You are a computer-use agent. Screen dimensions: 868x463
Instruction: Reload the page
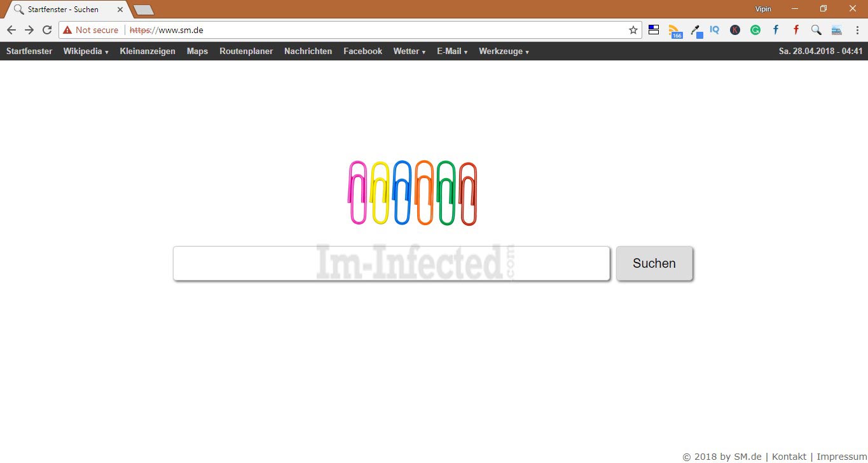47,30
